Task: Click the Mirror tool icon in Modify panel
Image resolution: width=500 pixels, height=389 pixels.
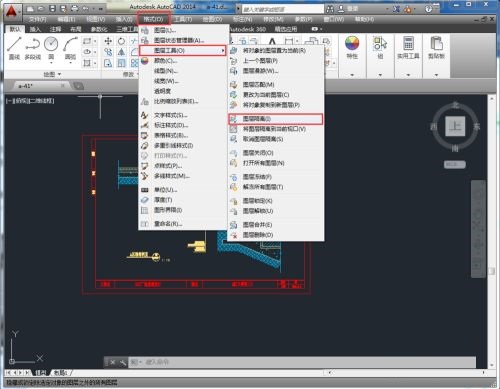Action: tap(121, 52)
